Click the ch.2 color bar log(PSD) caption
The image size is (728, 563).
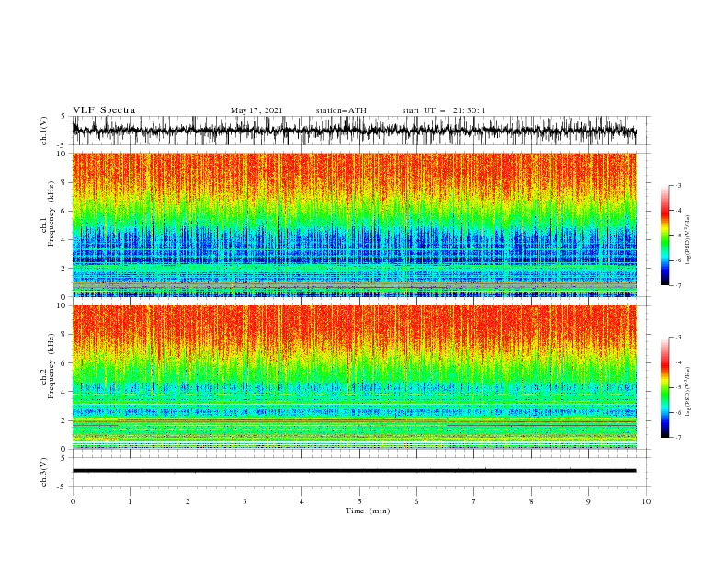[688, 392]
